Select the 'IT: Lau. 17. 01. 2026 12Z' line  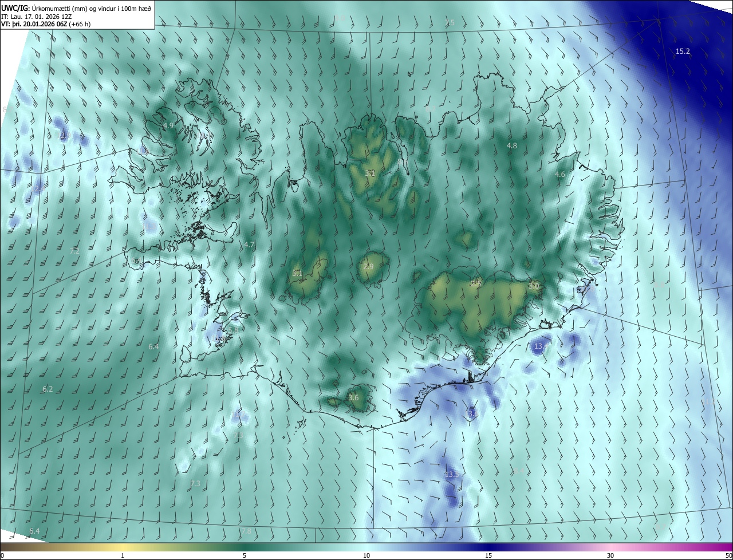(36, 17)
